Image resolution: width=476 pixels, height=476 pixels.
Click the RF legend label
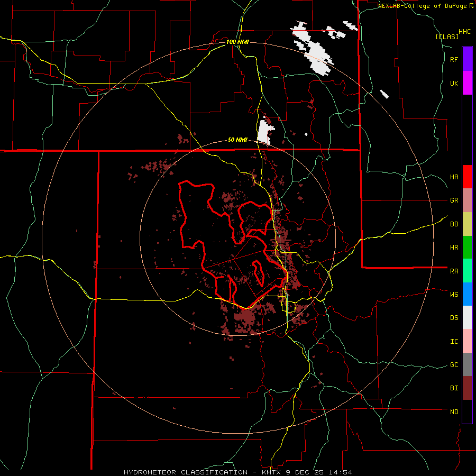point(454,59)
